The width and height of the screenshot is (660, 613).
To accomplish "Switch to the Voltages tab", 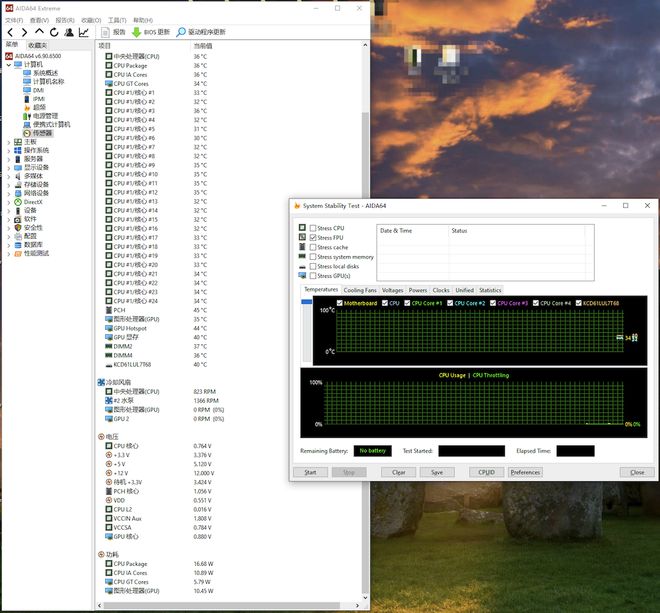I will (x=392, y=290).
